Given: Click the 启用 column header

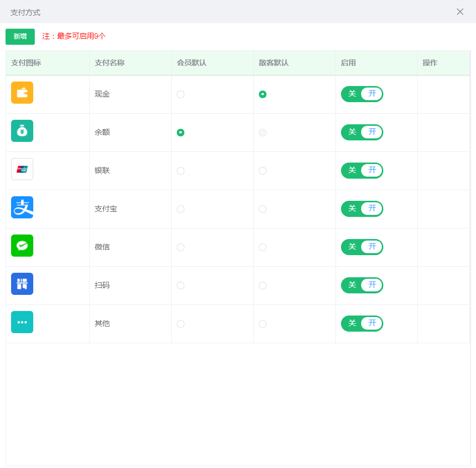Looking at the screenshot, I should (348, 63).
